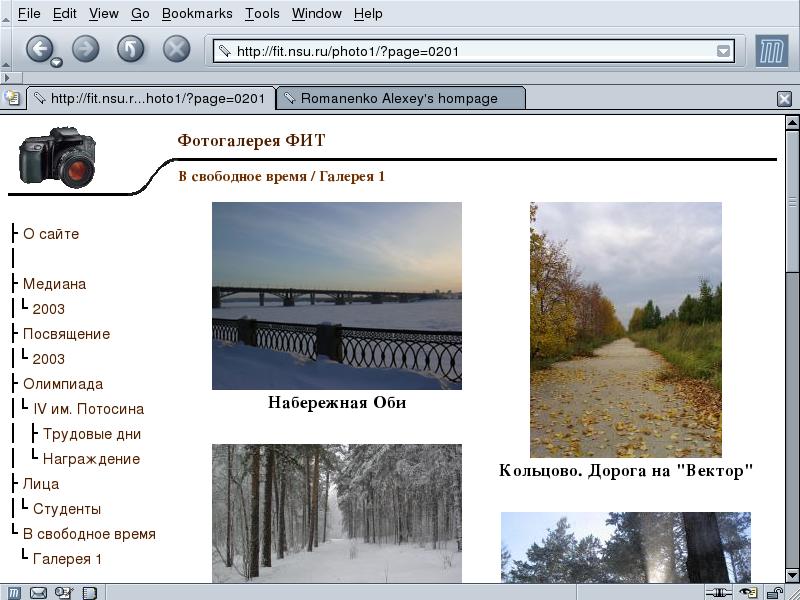The image size is (800, 600).
Task: Open Composer from the status bar icon
Action: coord(64,593)
